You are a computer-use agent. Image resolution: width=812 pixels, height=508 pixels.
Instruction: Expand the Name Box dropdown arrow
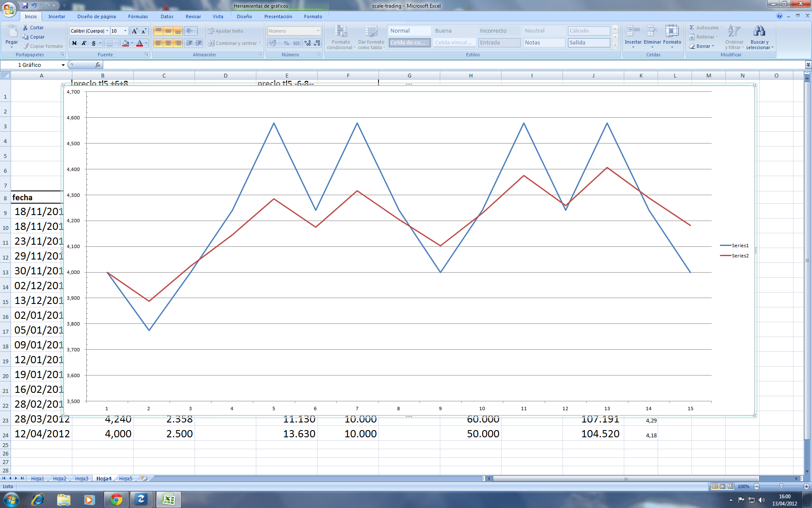pyautogui.click(x=63, y=65)
